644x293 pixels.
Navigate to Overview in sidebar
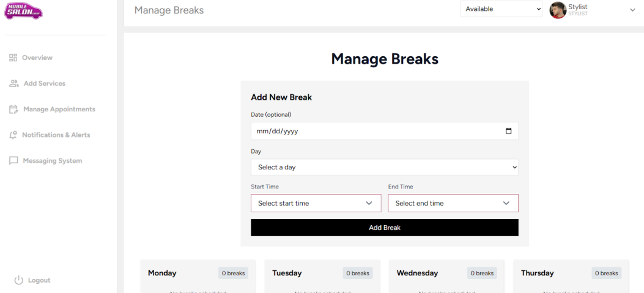(37, 57)
